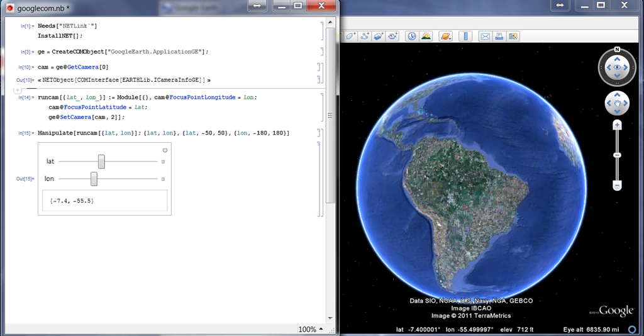
Task: Click the Add Polygon icon in Google Earth
Action: [350, 36]
